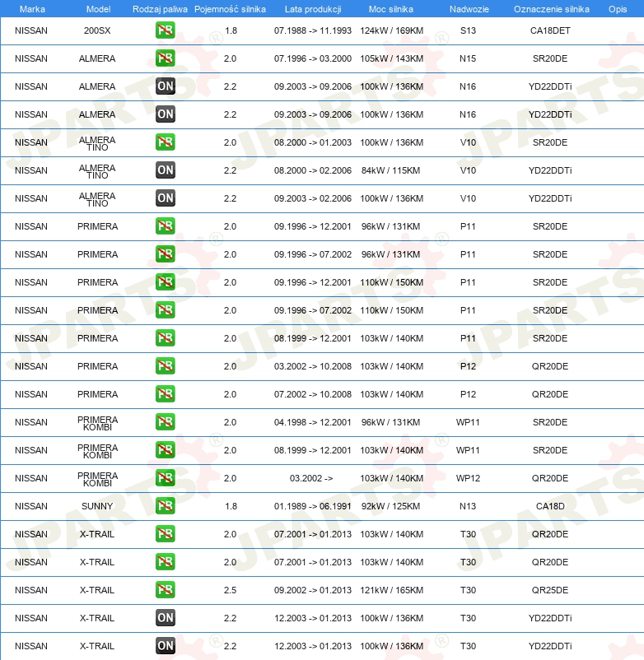The height and width of the screenshot is (660, 644).
Task: Select the SUNNY model cell
Action: tap(97, 506)
